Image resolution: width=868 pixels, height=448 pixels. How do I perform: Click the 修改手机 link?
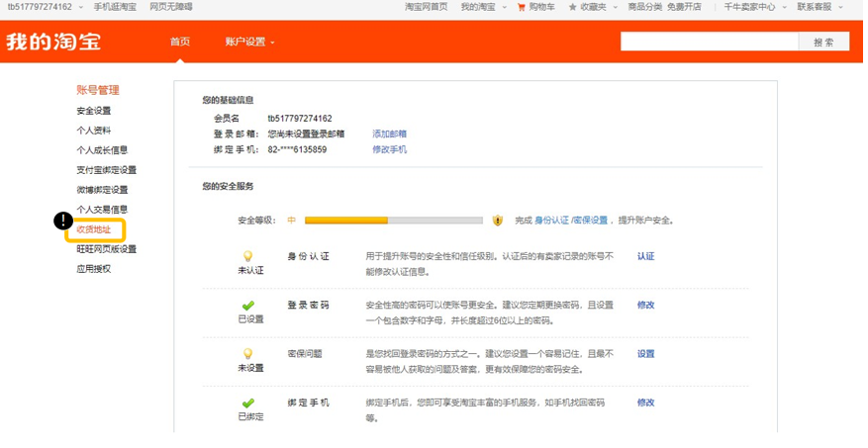click(x=389, y=149)
